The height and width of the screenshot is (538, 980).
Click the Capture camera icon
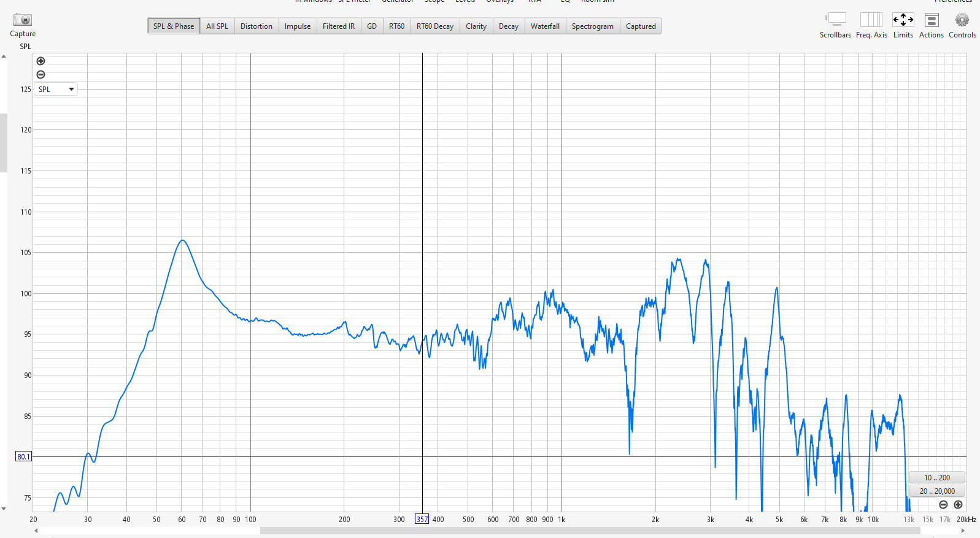tap(23, 20)
